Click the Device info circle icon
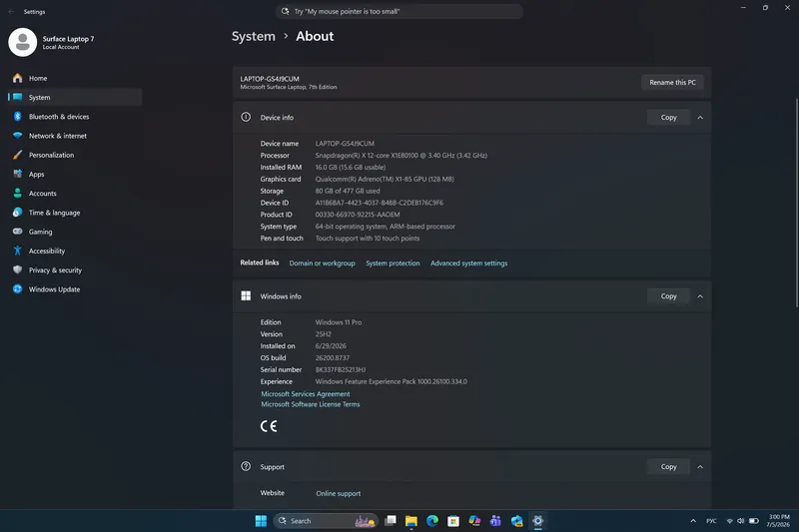The height and width of the screenshot is (532, 799). click(246, 117)
